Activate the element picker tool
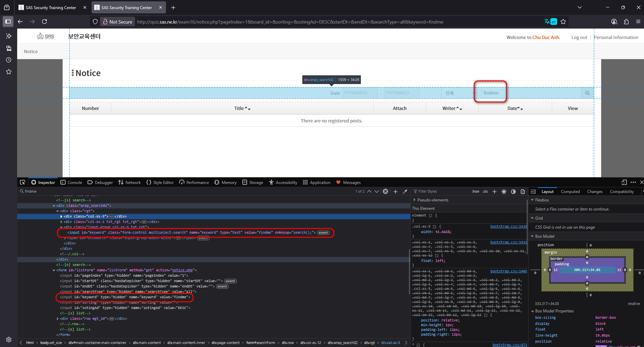This screenshot has height=347, width=644. tap(23, 182)
